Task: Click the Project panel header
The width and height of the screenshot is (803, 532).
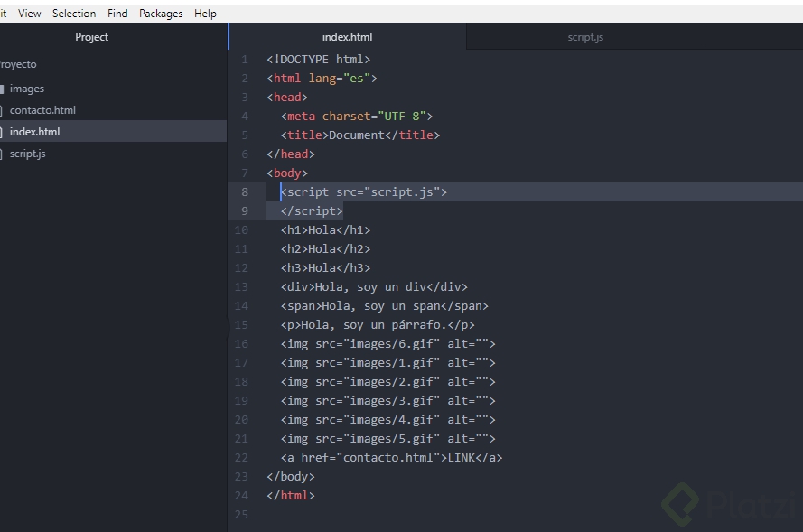Action: click(91, 37)
